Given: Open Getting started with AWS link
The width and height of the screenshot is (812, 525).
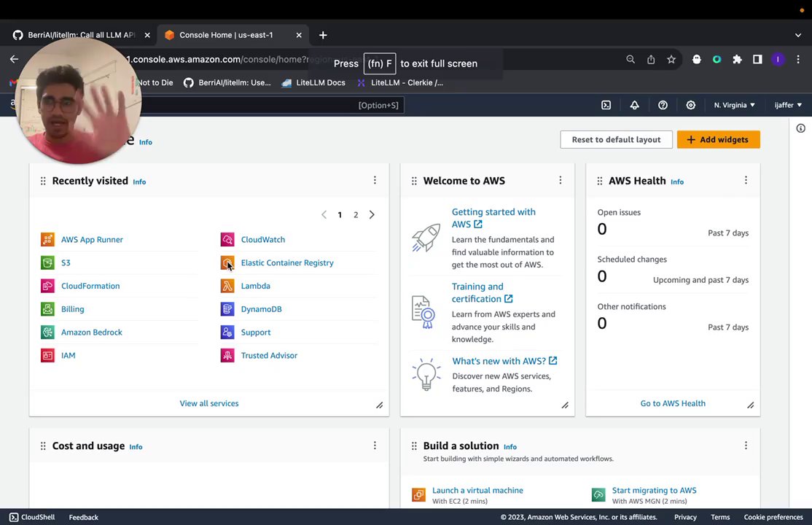Looking at the screenshot, I should coord(493,218).
